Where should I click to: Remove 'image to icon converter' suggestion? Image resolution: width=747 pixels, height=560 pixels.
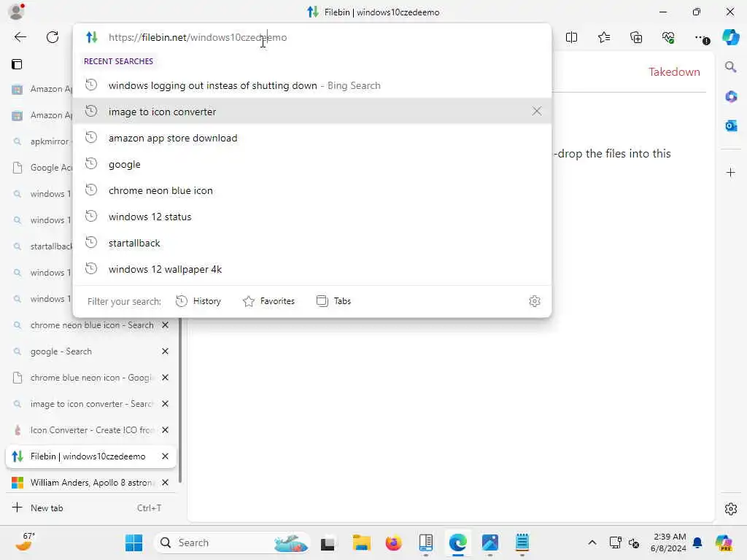pyautogui.click(x=537, y=111)
